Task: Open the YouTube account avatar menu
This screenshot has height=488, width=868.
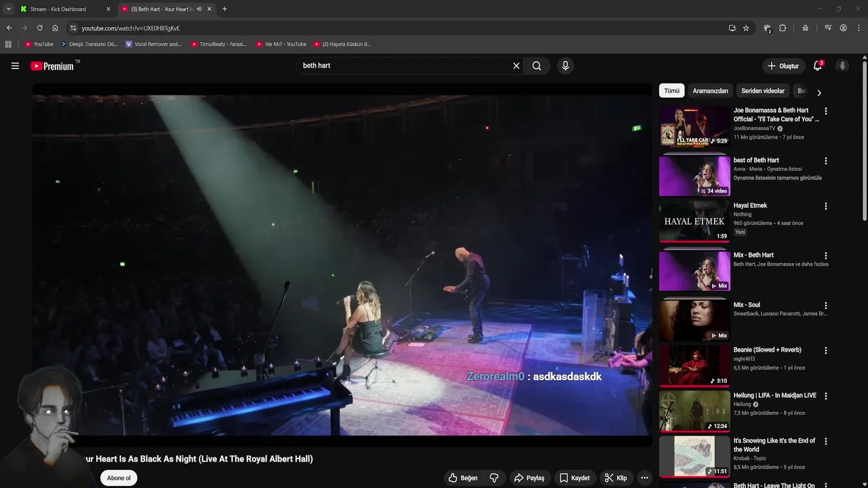Action: coord(842,66)
